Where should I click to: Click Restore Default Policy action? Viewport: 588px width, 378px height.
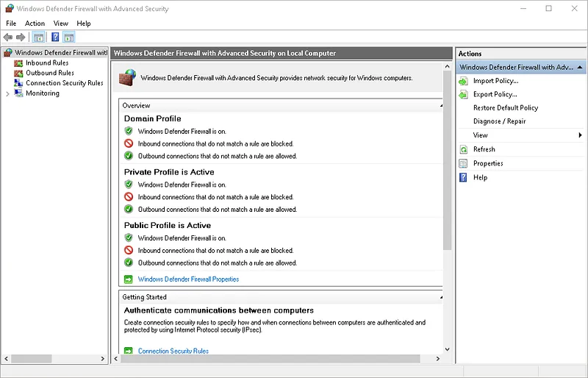[506, 108]
